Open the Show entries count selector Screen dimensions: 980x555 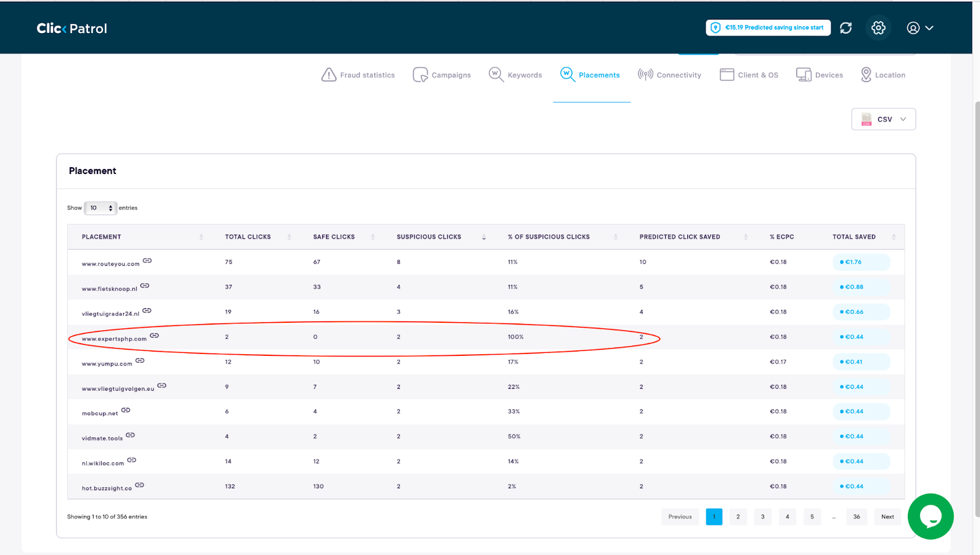point(100,208)
